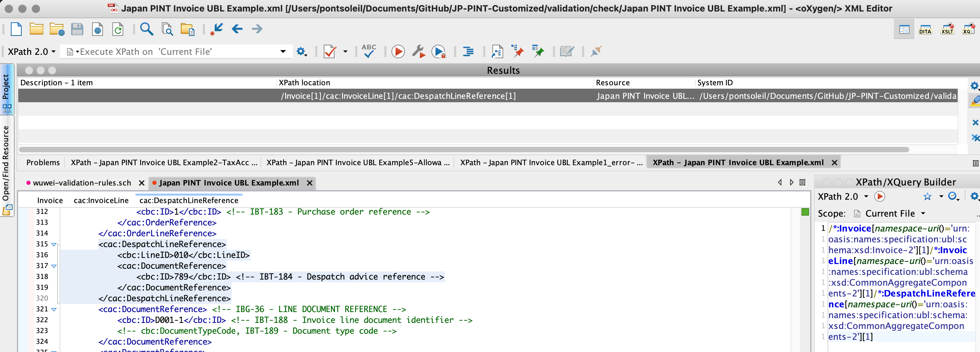Open the favorites dropdown arrow beside the star
980x352 pixels.
941,196
